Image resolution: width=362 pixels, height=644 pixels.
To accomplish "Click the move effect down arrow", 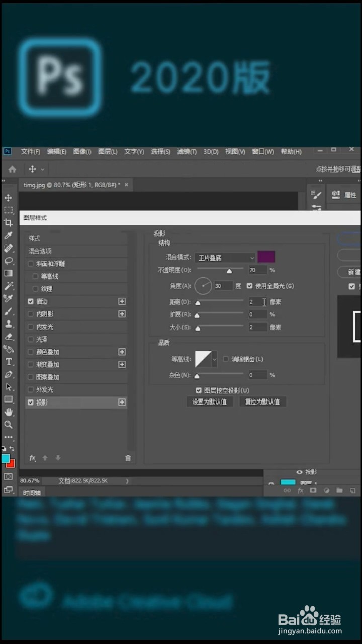I will point(58,458).
